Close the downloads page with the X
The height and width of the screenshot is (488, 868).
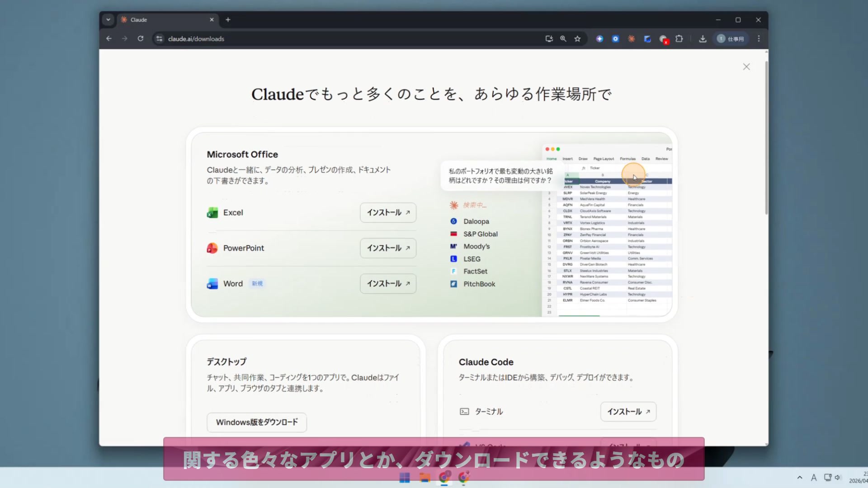(746, 67)
